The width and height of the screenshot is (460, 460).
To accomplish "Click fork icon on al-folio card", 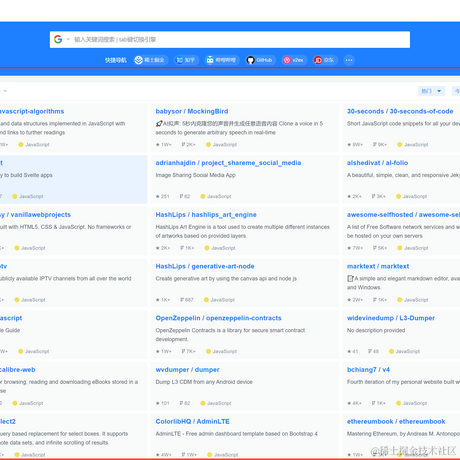I will (374, 196).
